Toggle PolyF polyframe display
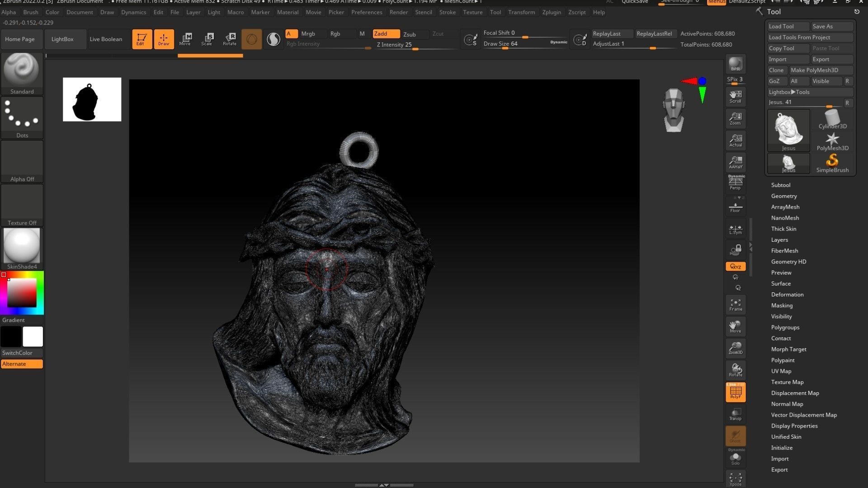The height and width of the screenshot is (488, 868). coord(736,392)
